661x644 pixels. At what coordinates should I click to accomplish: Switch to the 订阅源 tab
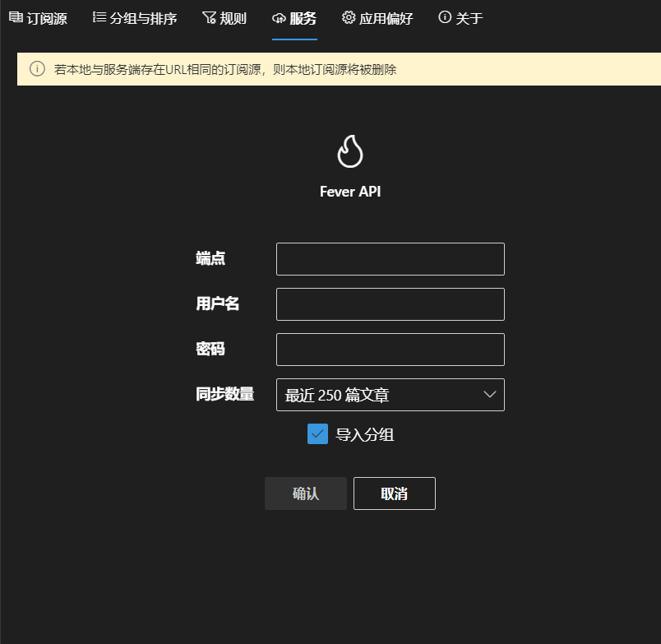38,17
